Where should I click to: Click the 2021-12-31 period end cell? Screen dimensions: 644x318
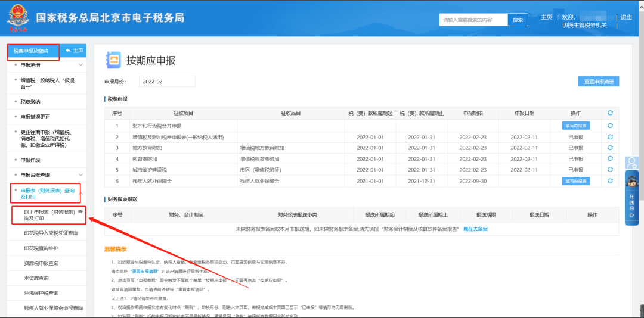click(x=422, y=181)
